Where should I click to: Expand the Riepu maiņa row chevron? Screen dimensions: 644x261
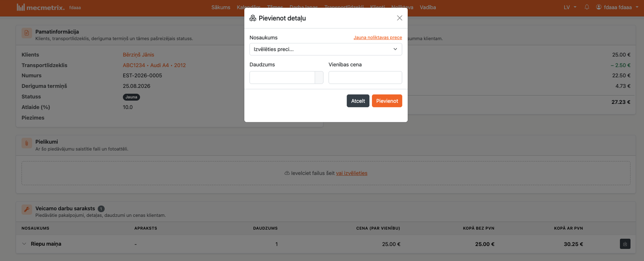coord(24,244)
